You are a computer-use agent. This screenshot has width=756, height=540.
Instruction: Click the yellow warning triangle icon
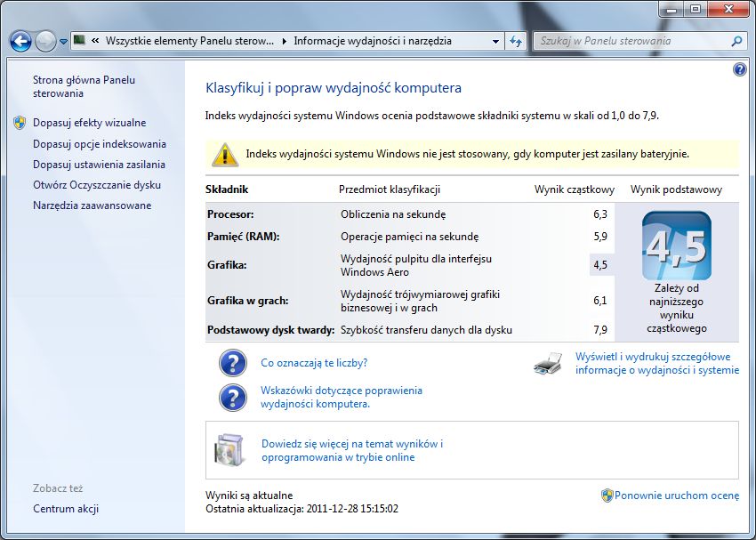click(x=225, y=156)
